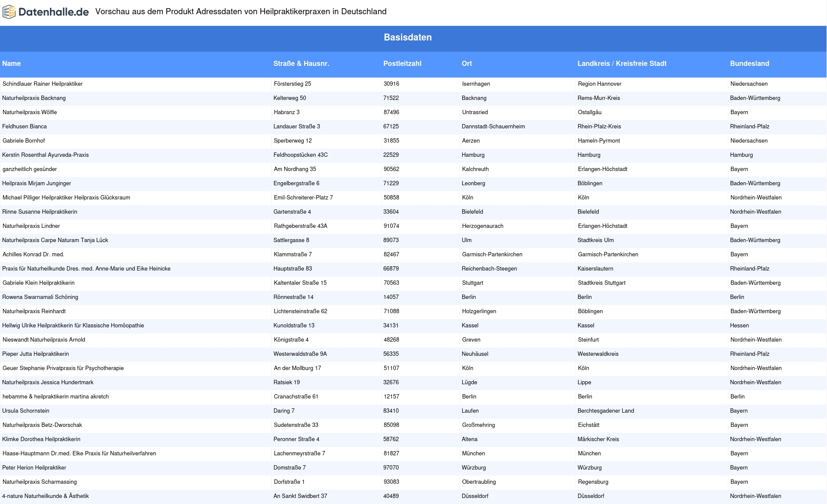Click Naturheilpraxis Reinhardt name cell
The height and width of the screenshot is (504, 827).
tap(34, 311)
